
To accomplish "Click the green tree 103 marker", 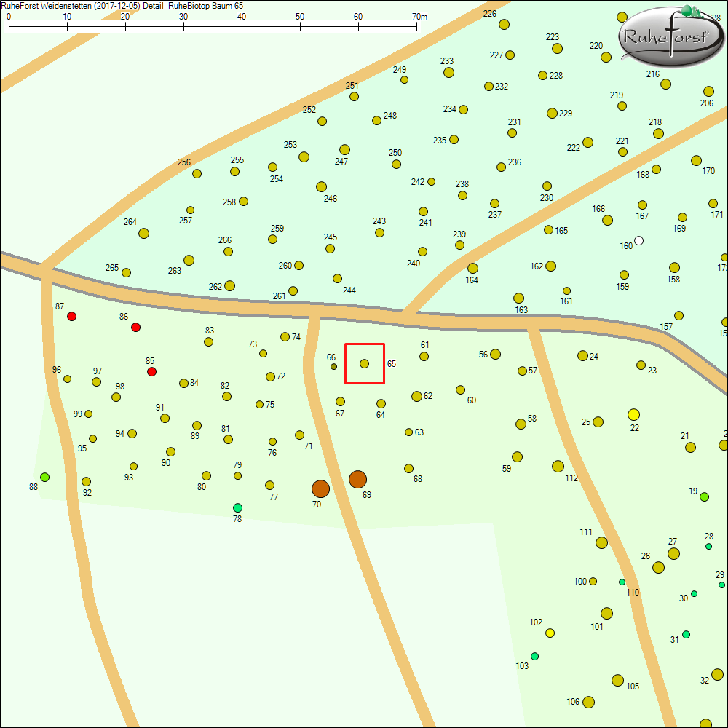I will click(534, 656).
